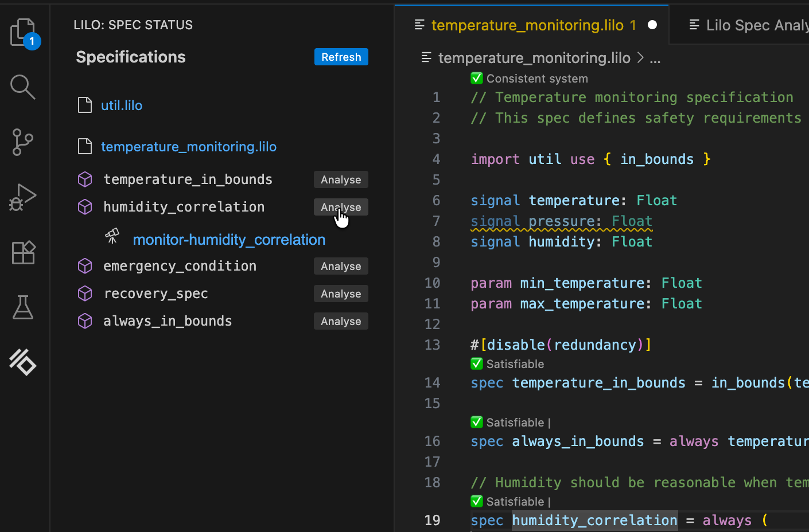
Task: Select the Lilo extension activity bar icon
Action: coord(23,362)
